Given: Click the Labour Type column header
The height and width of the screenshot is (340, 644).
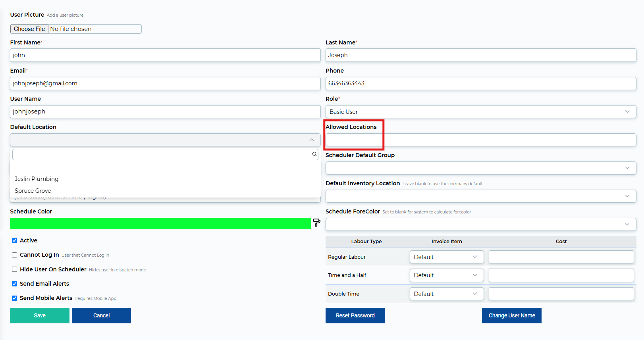Looking at the screenshot, I should click(x=366, y=241).
